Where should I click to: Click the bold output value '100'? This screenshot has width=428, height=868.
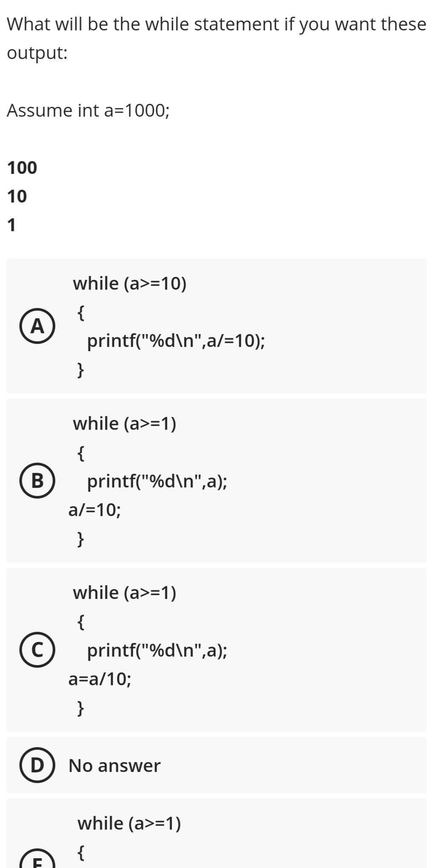pos(21,167)
